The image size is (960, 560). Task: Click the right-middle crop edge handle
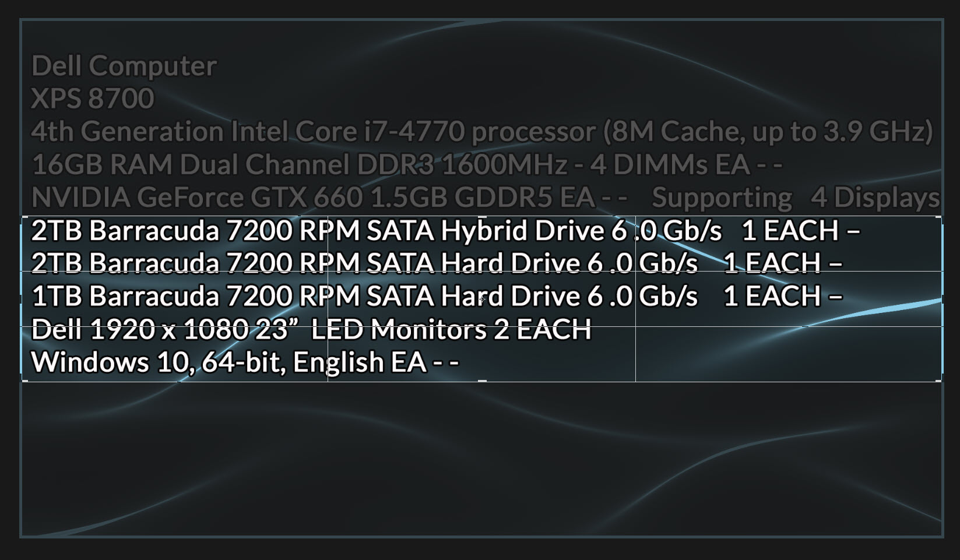[941, 299]
